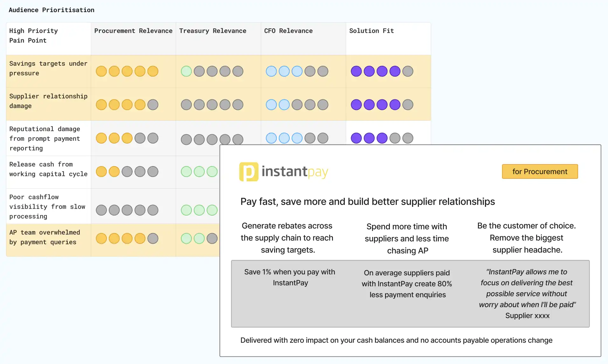
Task: Click the "Audience Prioritisation" title
Action: click(52, 10)
